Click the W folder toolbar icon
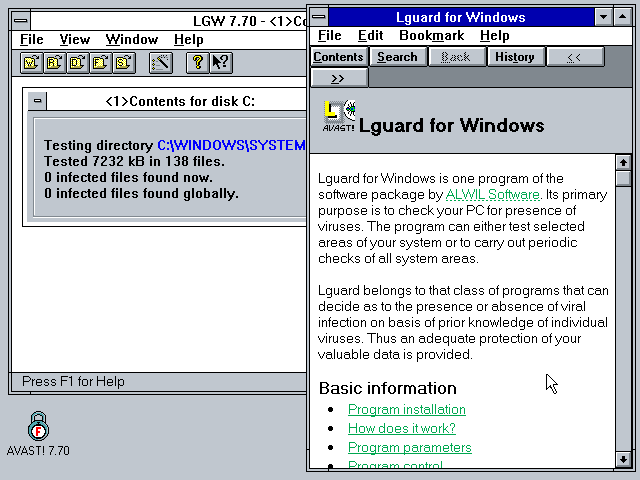Viewport: 640px width, 480px height. (30, 63)
